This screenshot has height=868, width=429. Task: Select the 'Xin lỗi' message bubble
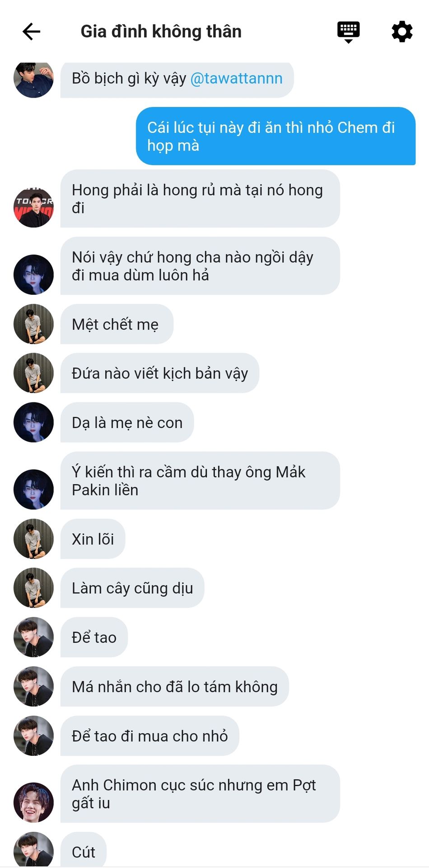(x=93, y=539)
